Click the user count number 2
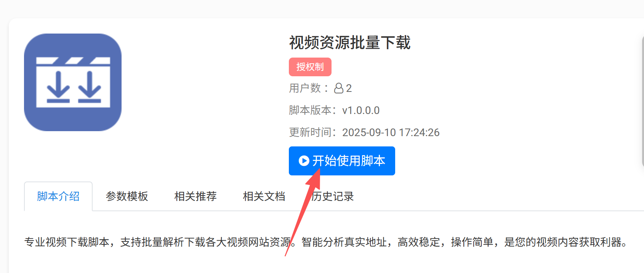Viewport: 644px width, 273px height. [349, 88]
